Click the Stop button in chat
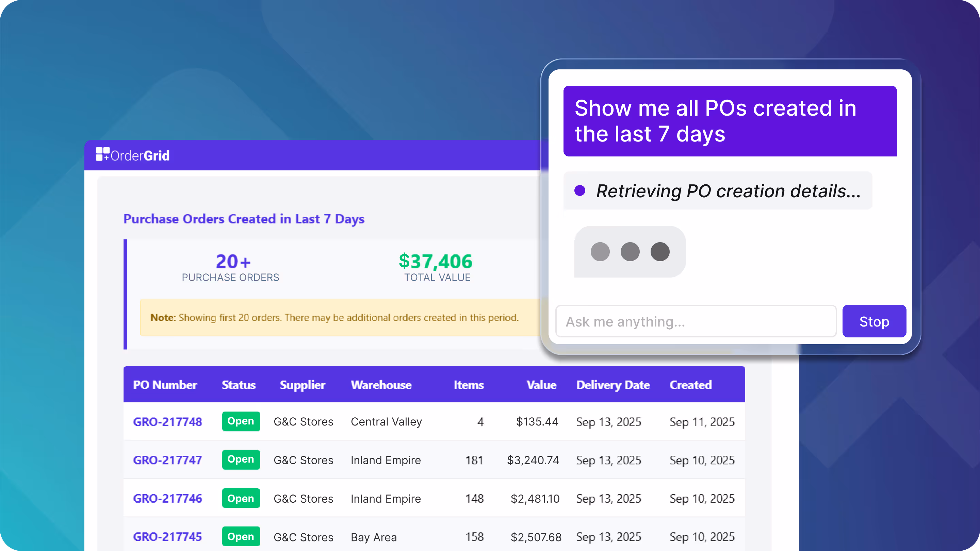 pos(874,321)
